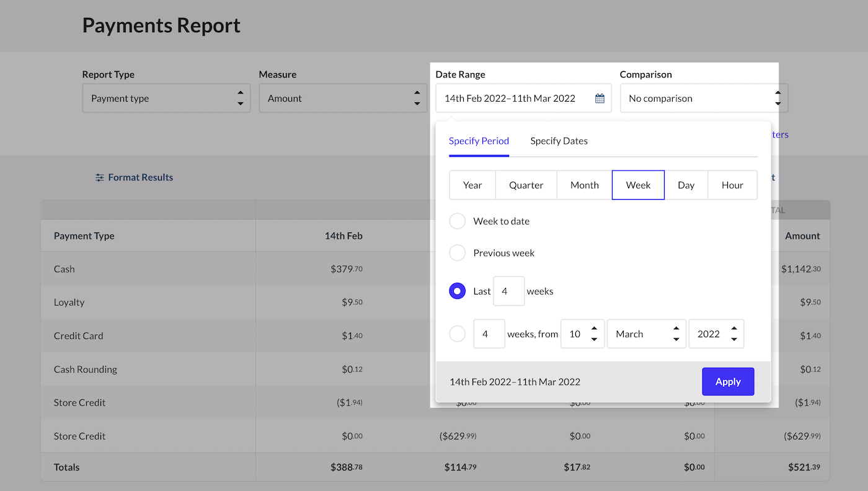Image resolution: width=868 pixels, height=491 pixels.
Task: Open the Report Type dropdown
Action: pos(166,99)
